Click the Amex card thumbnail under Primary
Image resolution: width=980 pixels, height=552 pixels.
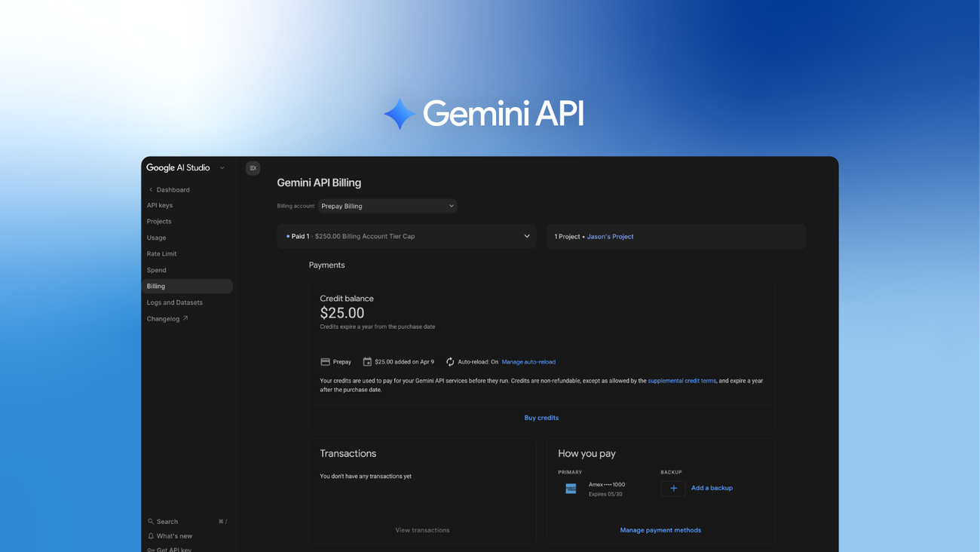(571, 488)
